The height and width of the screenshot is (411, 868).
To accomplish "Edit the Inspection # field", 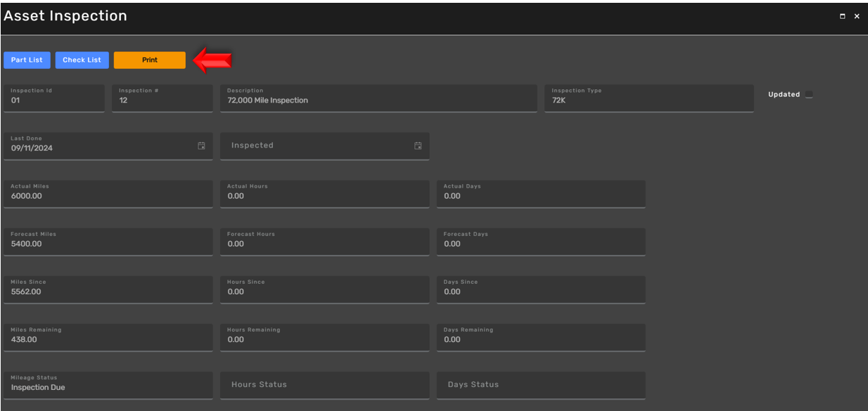I will coord(162,98).
